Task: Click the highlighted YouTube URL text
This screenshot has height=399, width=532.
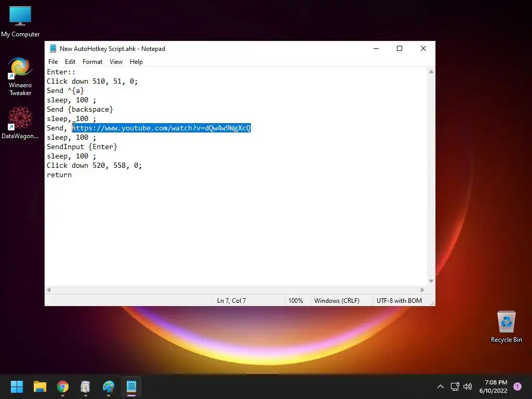Action: pos(162,128)
